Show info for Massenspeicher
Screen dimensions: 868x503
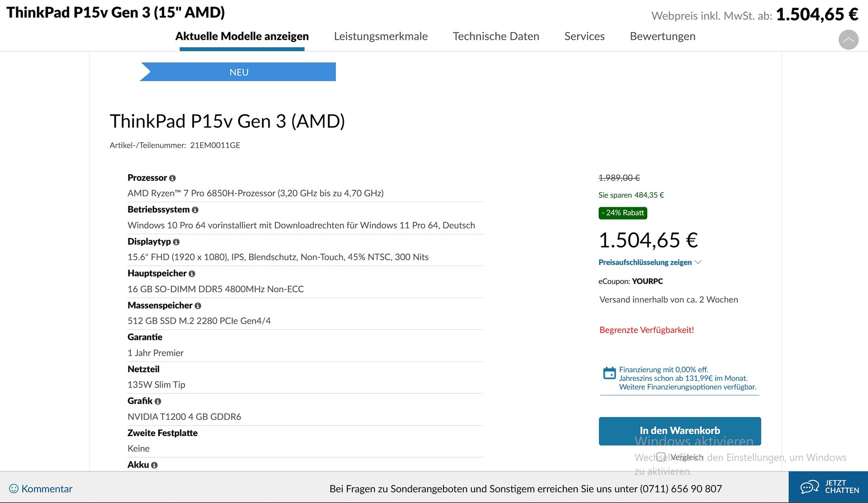[198, 306]
